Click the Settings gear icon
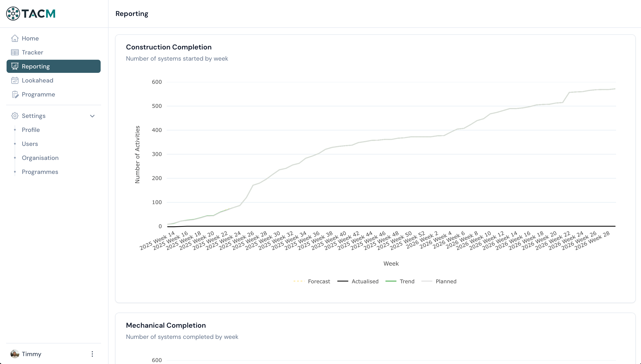The width and height of the screenshot is (641, 364). tap(15, 116)
